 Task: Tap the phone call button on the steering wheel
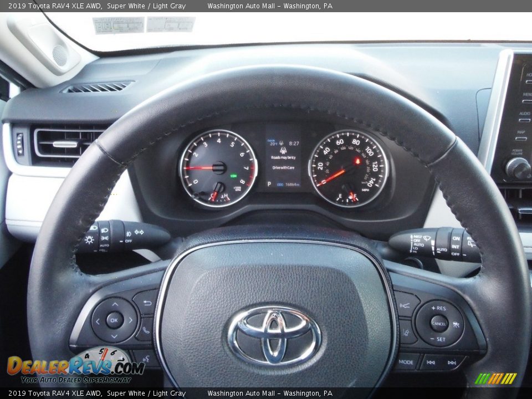coord(146,329)
